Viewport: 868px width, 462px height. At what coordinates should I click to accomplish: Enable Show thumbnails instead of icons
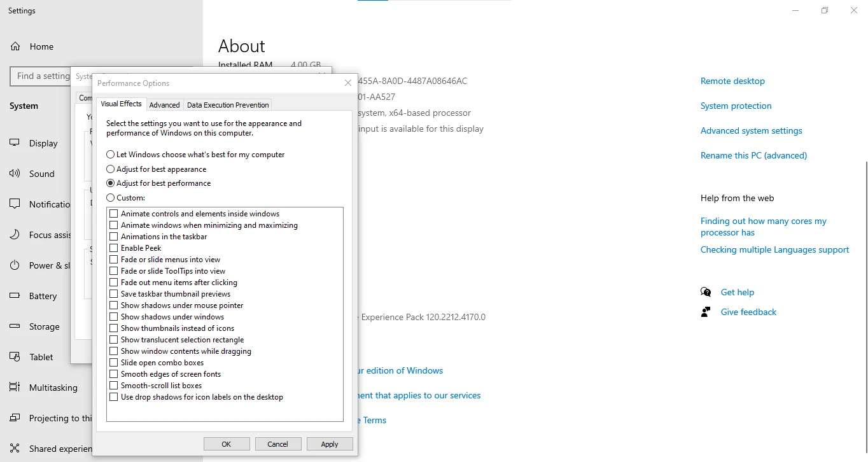pos(114,328)
